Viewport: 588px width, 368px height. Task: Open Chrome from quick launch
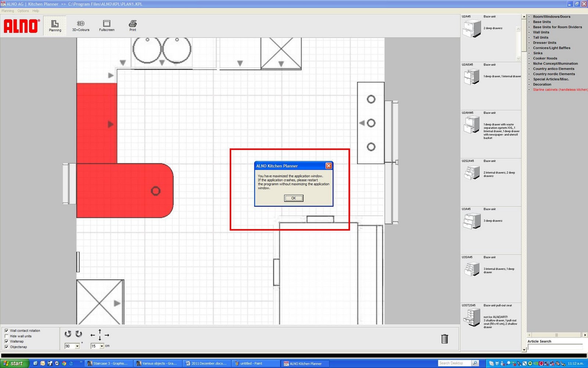[64, 363]
